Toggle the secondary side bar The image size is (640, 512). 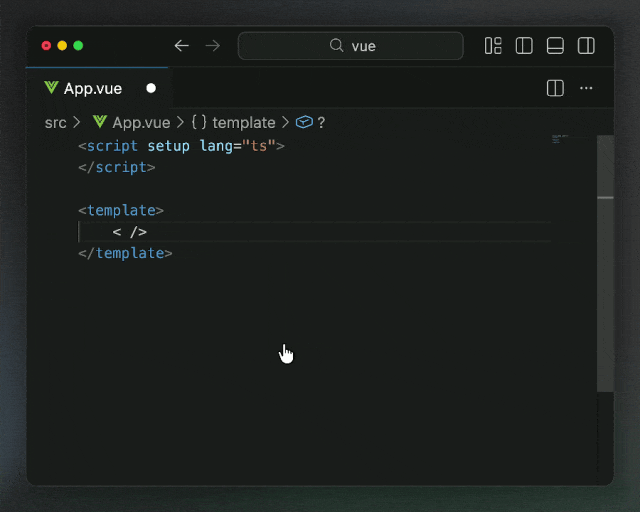(587, 46)
